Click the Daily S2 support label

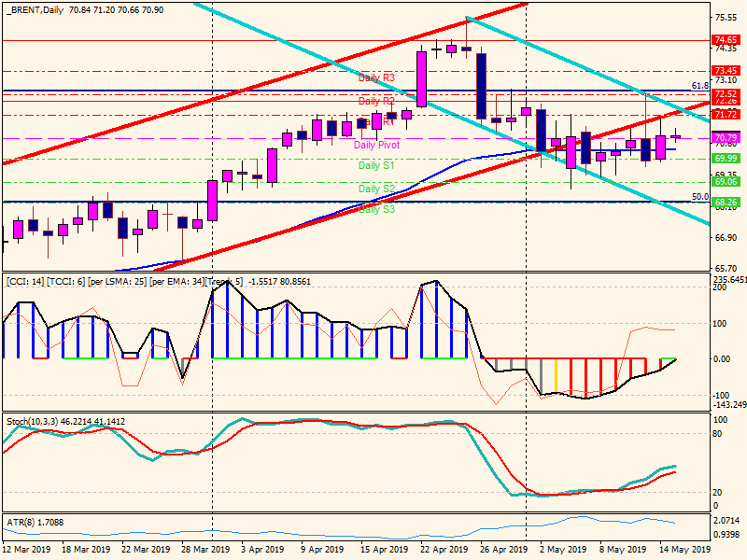point(376,189)
